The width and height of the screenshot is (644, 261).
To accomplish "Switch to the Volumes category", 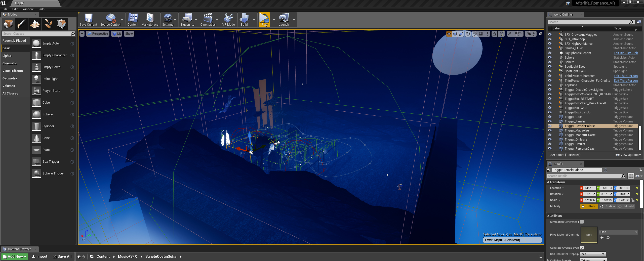I will point(9,86).
